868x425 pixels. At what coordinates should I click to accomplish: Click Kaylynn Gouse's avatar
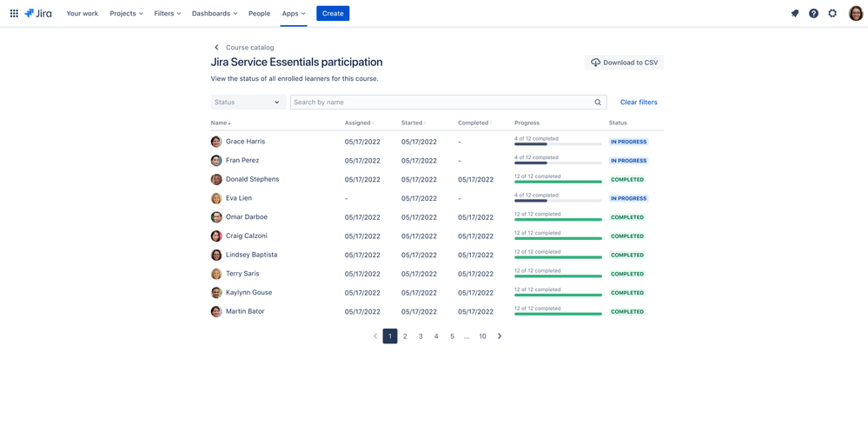(x=216, y=293)
